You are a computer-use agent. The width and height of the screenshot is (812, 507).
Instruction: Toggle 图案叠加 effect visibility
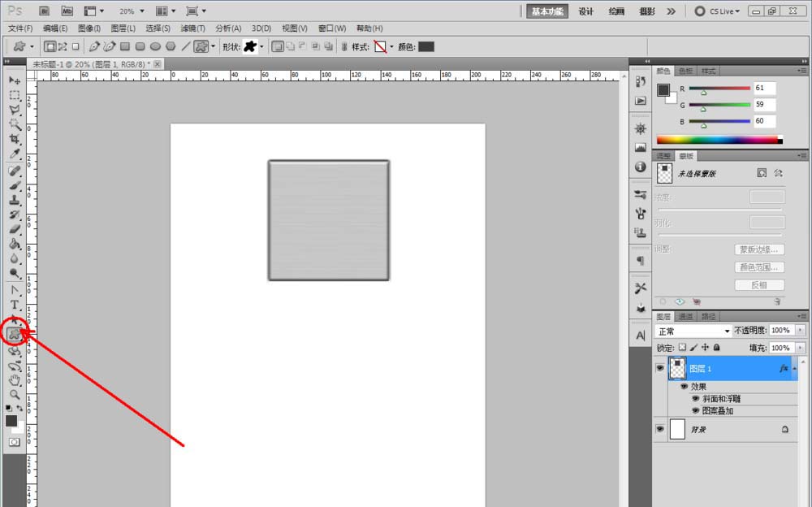click(x=696, y=410)
